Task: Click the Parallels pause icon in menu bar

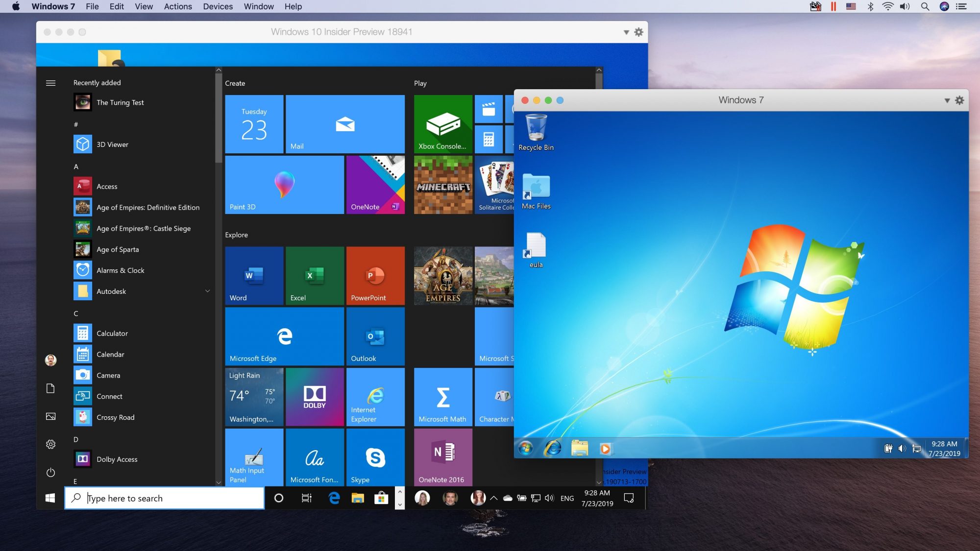Action: [x=833, y=6]
